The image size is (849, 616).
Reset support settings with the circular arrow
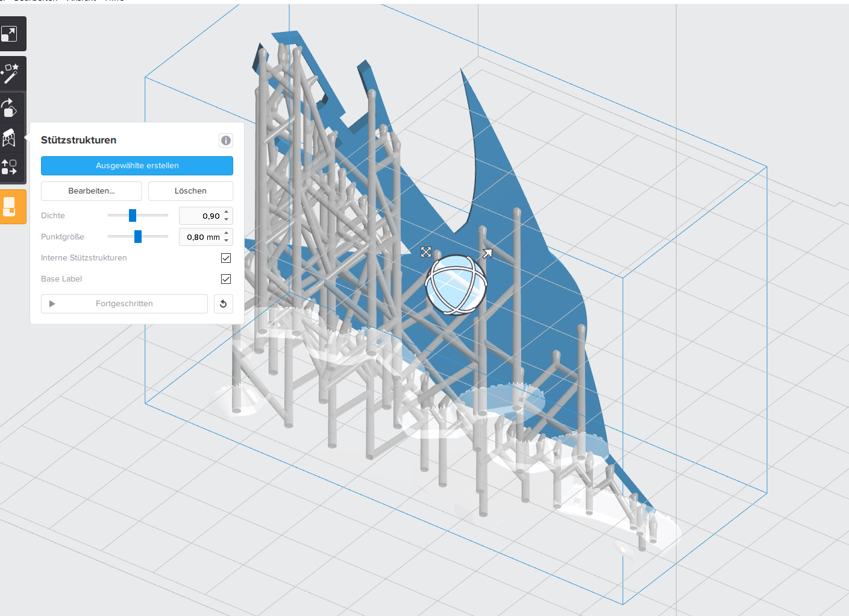tap(224, 304)
